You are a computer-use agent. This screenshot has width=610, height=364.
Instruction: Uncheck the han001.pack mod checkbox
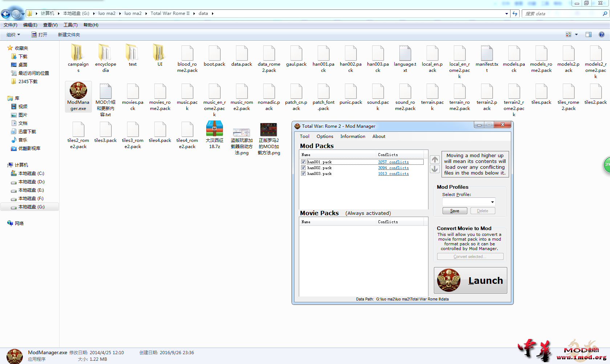303,162
